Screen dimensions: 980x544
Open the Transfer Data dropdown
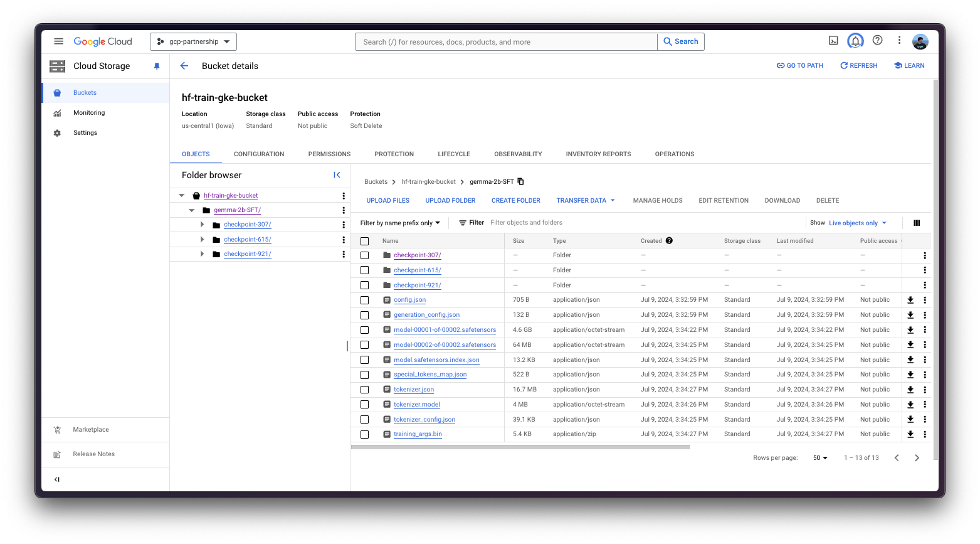tap(586, 201)
